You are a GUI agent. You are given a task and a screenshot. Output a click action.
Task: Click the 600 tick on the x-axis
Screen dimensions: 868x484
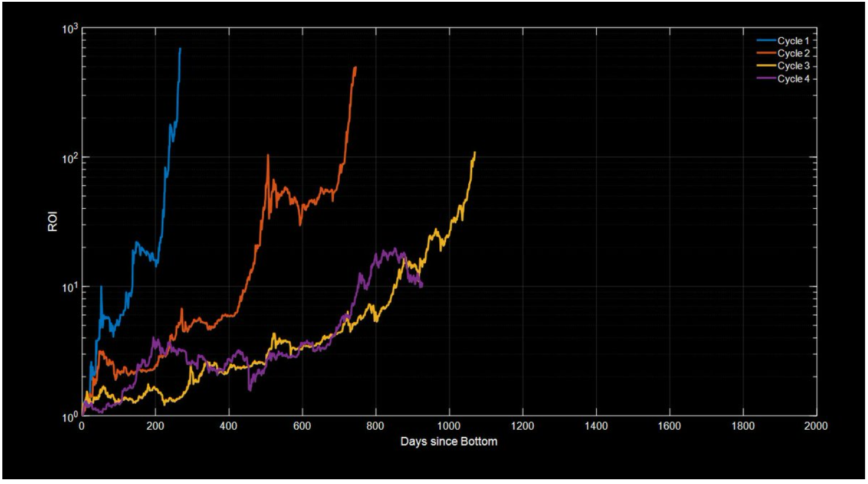pos(302,426)
